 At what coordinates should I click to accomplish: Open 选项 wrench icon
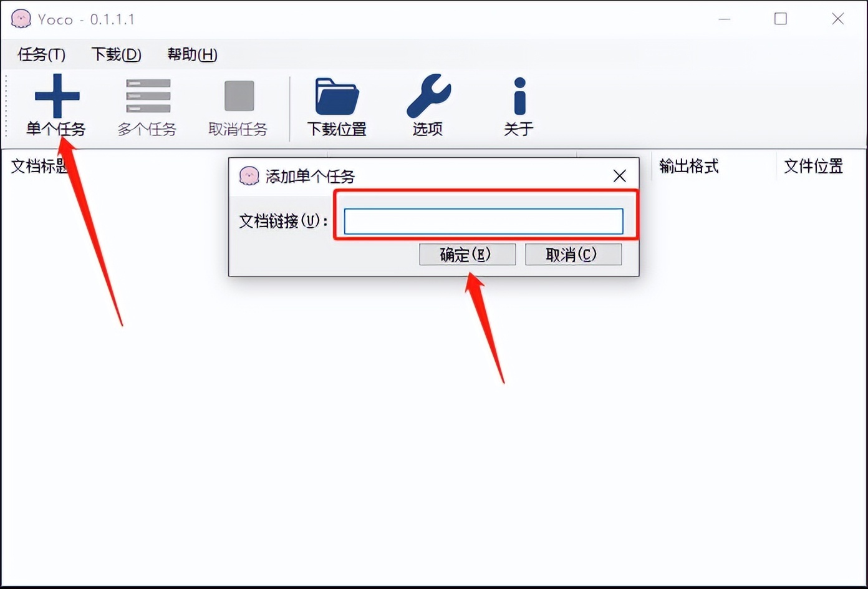(428, 96)
